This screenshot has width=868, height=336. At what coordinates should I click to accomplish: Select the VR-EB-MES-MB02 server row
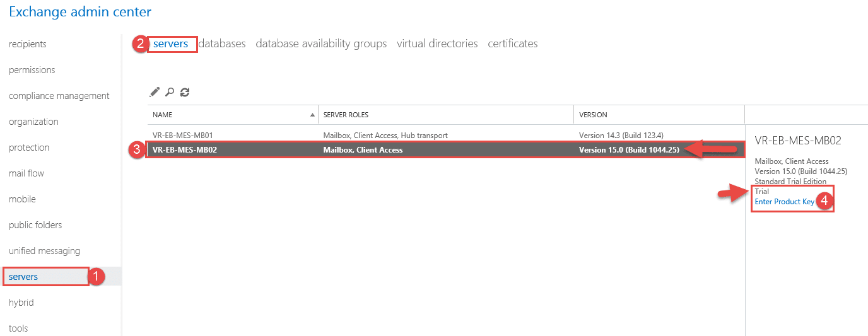[446, 149]
